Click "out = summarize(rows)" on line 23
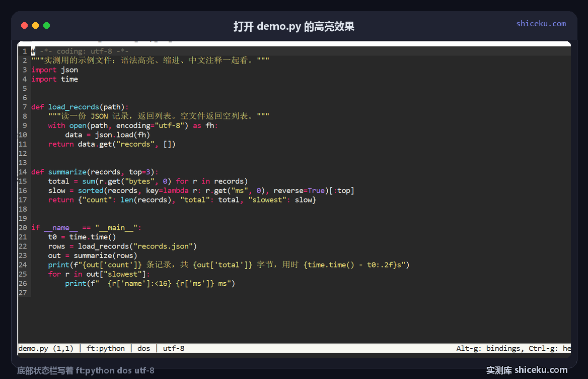This screenshot has width=588, height=379. (x=93, y=256)
